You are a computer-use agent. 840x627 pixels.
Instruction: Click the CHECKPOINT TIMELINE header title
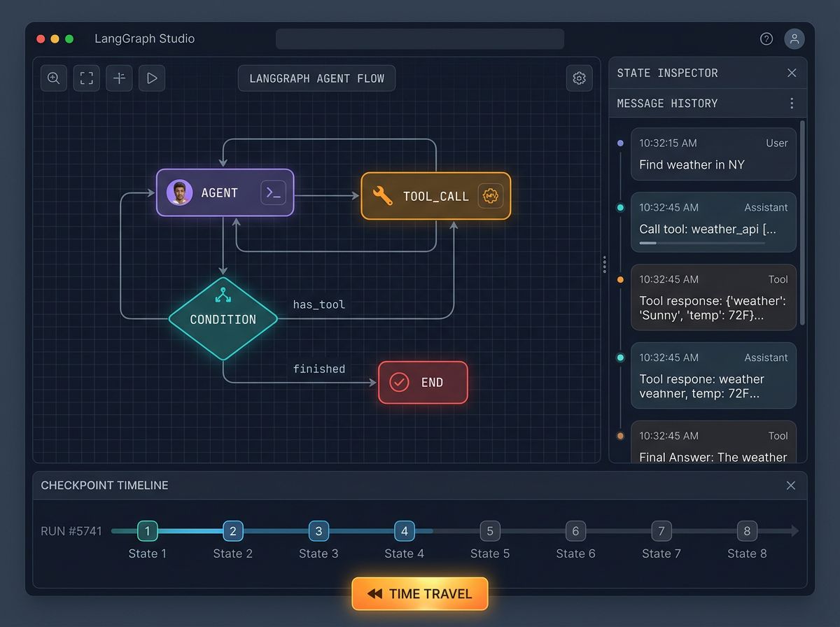click(104, 486)
